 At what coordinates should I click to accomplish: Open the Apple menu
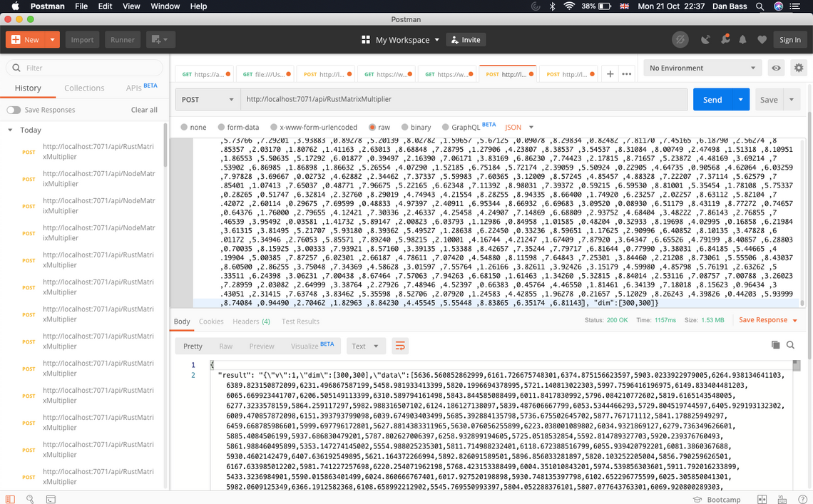pos(15,6)
